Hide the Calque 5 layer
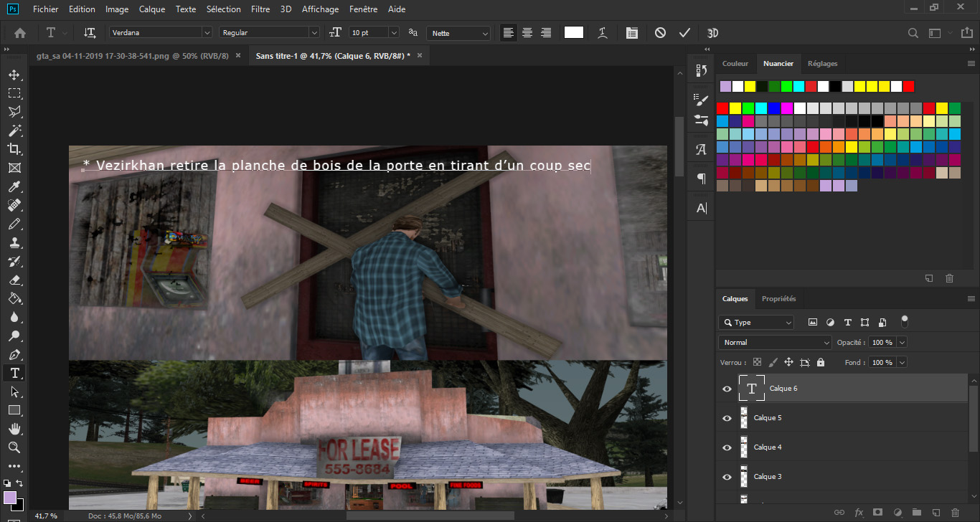Image resolution: width=980 pixels, height=522 pixels. coord(727,418)
